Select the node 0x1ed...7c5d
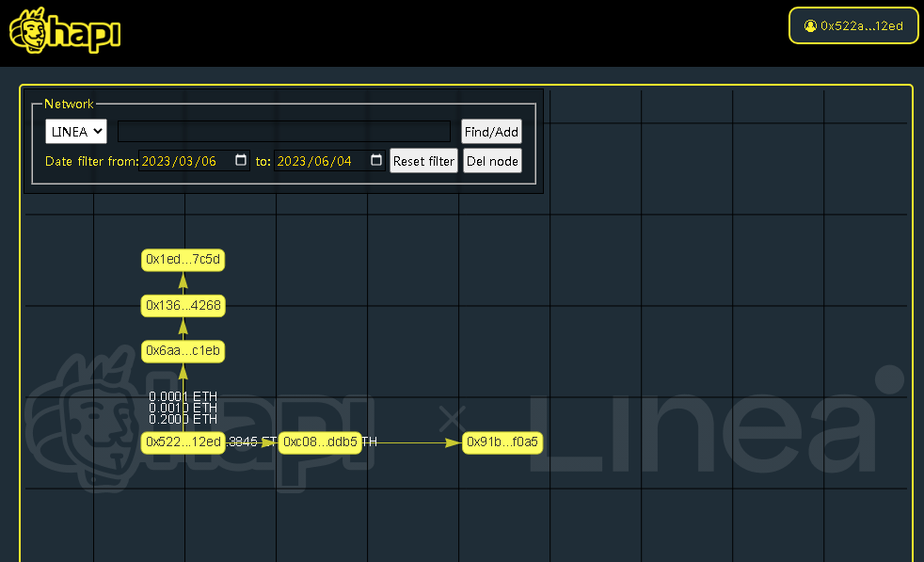The height and width of the screenshot is (562, 924). coord(183,260)
